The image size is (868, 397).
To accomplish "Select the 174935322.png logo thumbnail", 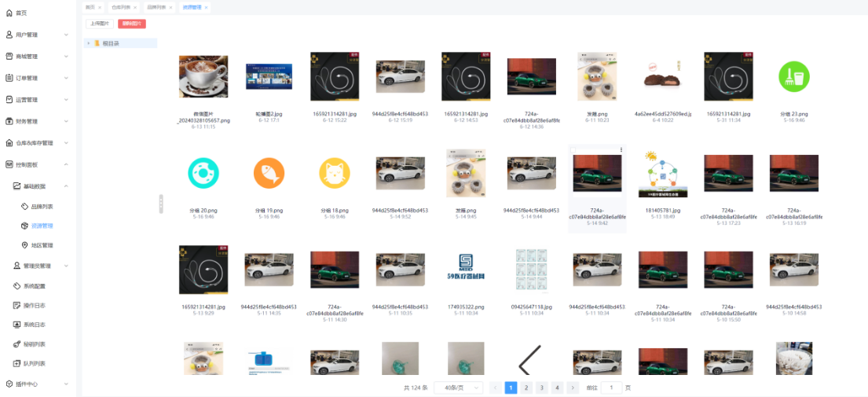I will point(466,267).
